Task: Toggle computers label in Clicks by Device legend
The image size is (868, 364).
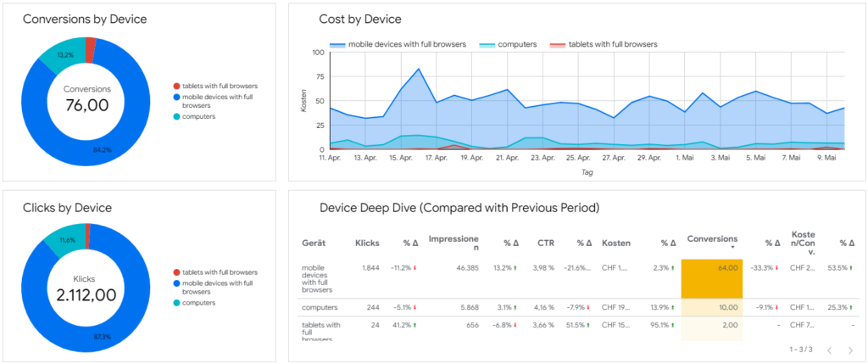Action: 200,303
